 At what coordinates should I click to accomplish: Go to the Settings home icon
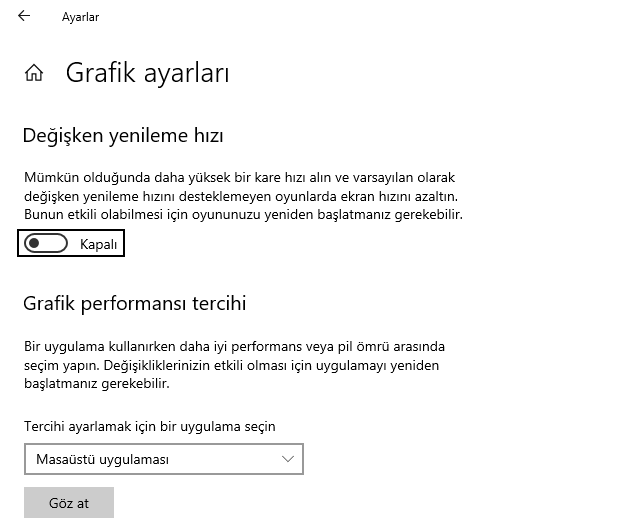click(x=34, y=73)
